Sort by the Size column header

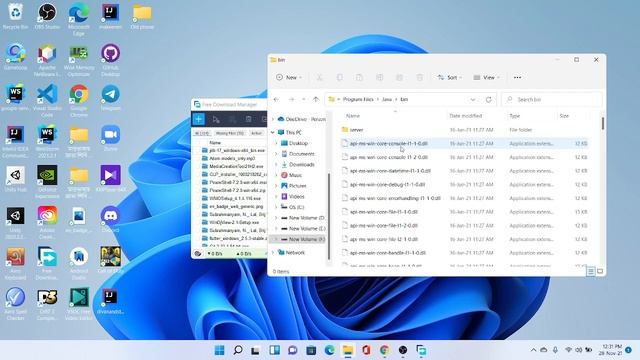pos(564,116)
